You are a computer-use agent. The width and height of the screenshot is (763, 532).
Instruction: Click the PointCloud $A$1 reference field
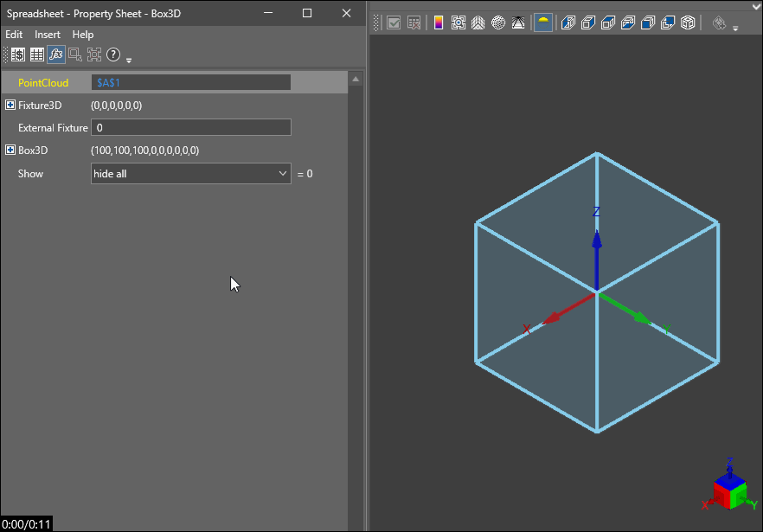190,83
